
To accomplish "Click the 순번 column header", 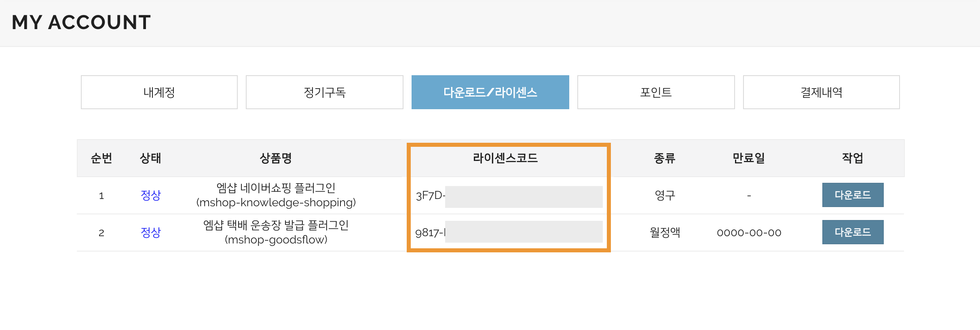I will [101, 158].
